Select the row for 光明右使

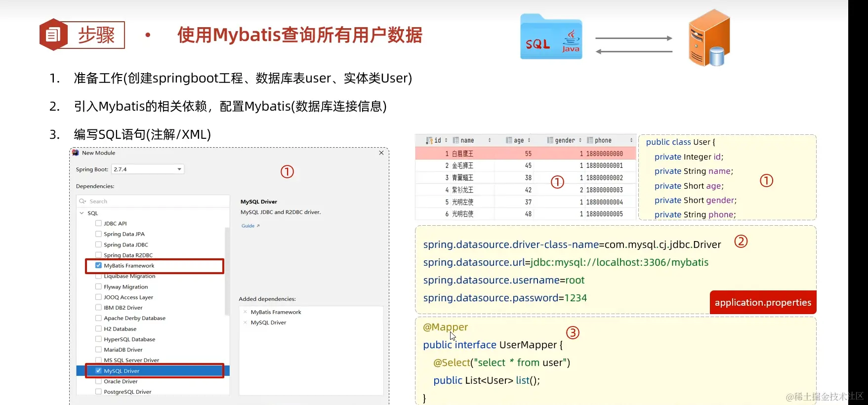pos(526,214)
